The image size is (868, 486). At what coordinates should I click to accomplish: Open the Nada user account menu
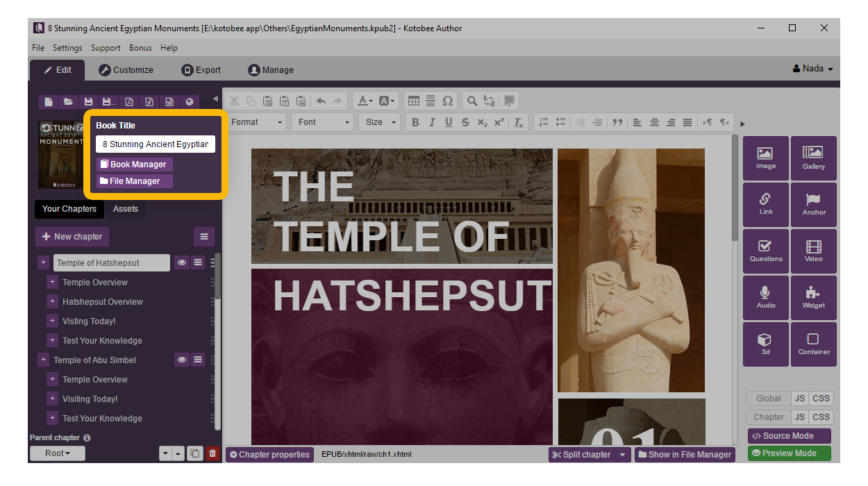click(812, 69)
